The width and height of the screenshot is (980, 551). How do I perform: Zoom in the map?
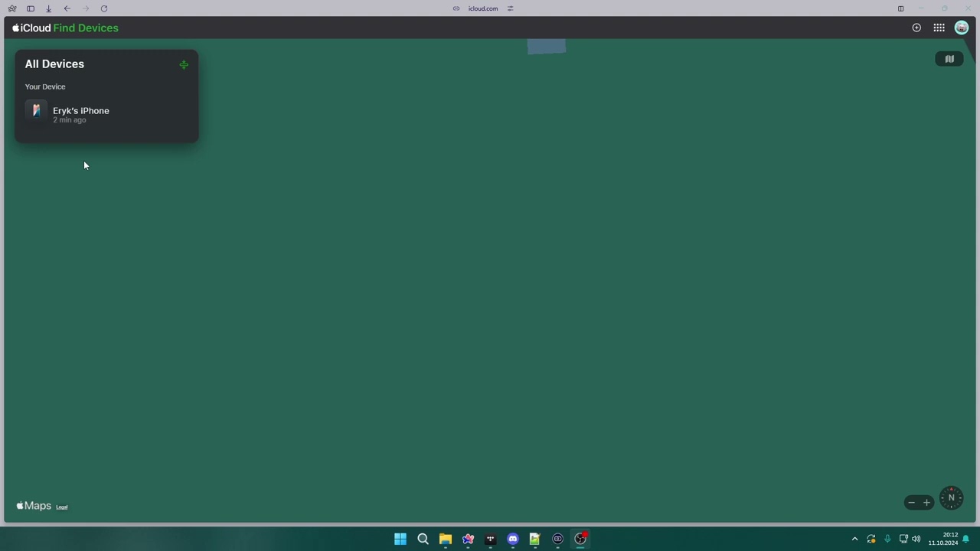pyautogui.click(x=926, y=503)
